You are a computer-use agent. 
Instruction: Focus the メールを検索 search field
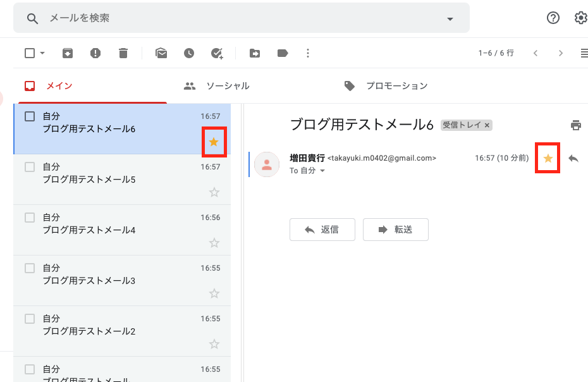241,18
